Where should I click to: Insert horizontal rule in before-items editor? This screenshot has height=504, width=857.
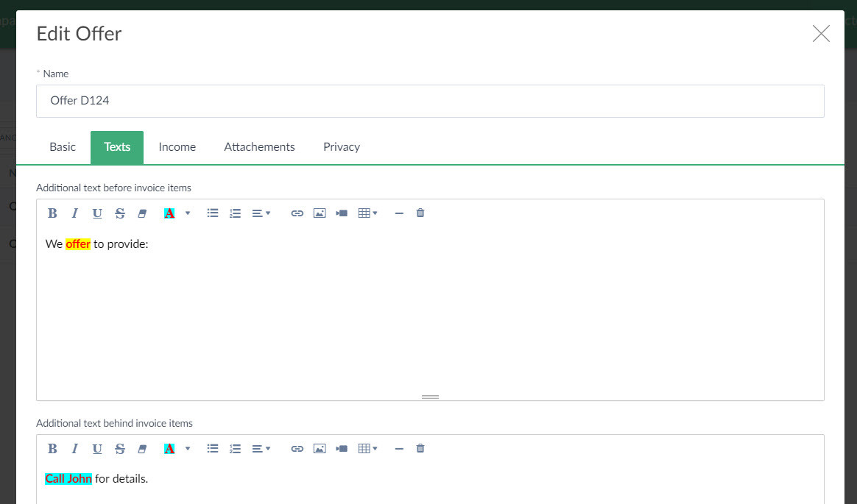tap(399, 213)
